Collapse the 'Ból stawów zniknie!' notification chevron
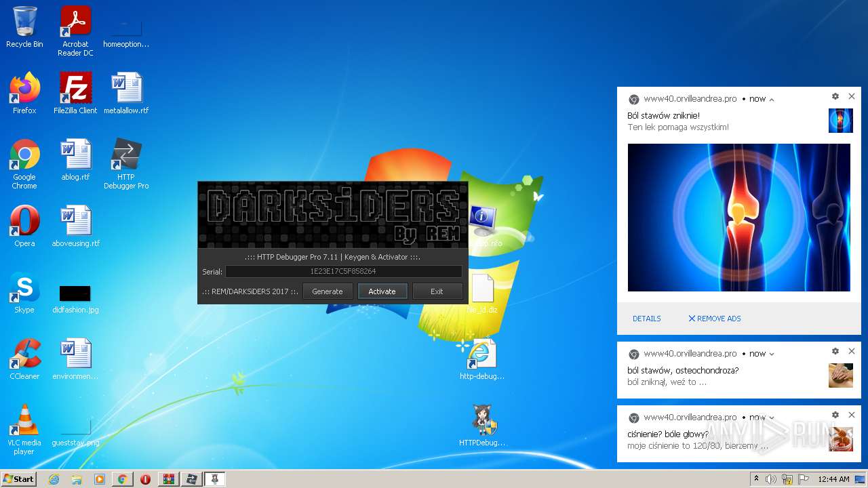 coord(772,99)
